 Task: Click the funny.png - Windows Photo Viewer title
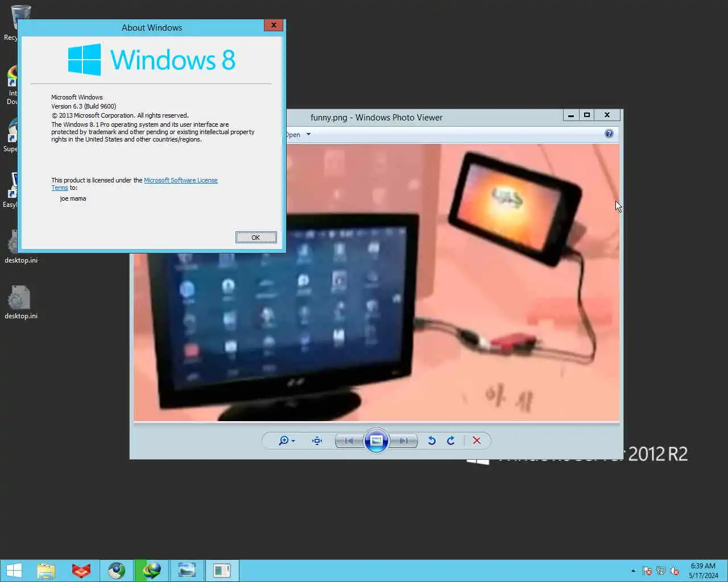coord(377,118)
